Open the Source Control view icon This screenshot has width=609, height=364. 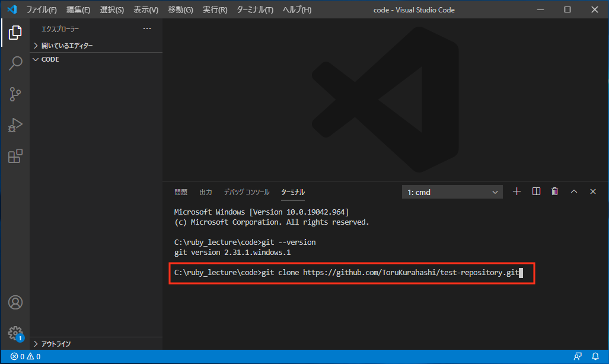pyautogui.click(x=15, y=94)
